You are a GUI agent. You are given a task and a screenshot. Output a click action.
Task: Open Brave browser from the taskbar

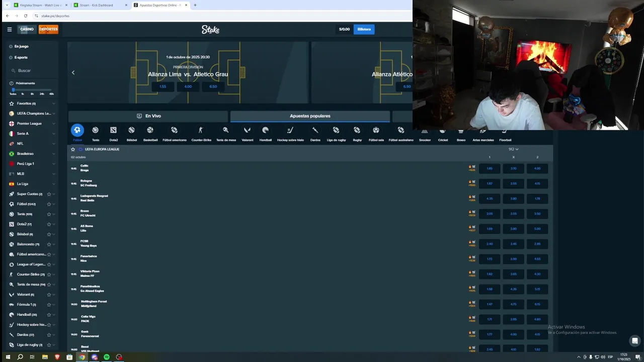pos(57,357)
